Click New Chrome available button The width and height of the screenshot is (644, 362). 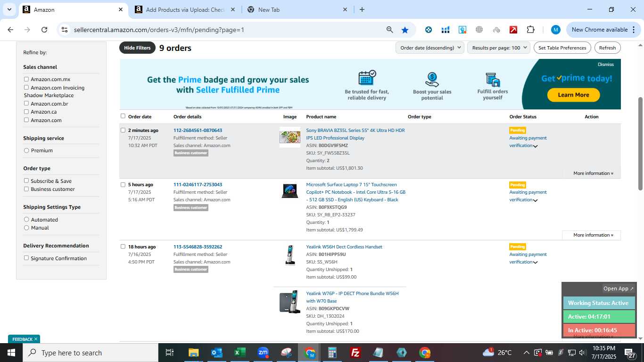600,30
